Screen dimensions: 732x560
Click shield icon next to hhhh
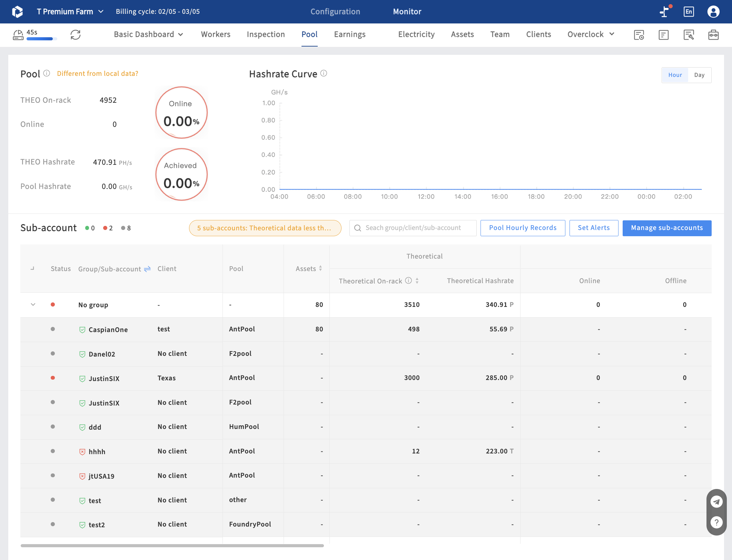[82, 452]
